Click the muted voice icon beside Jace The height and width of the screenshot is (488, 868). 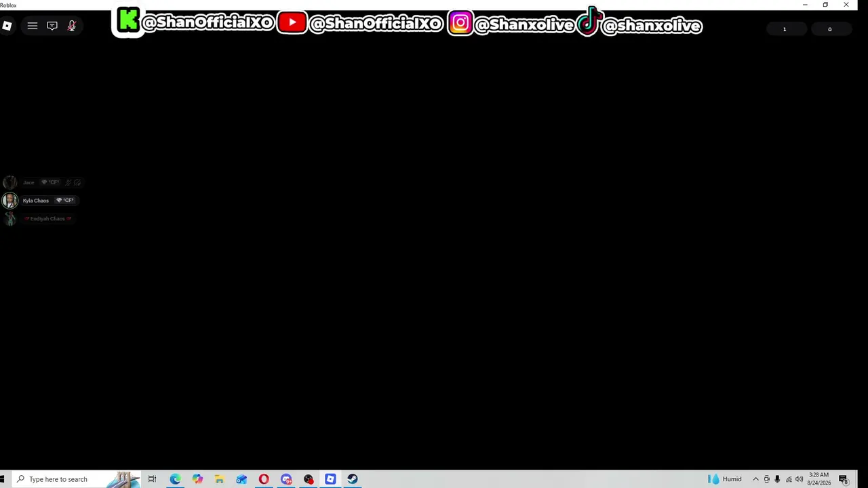tap(68, 182)
